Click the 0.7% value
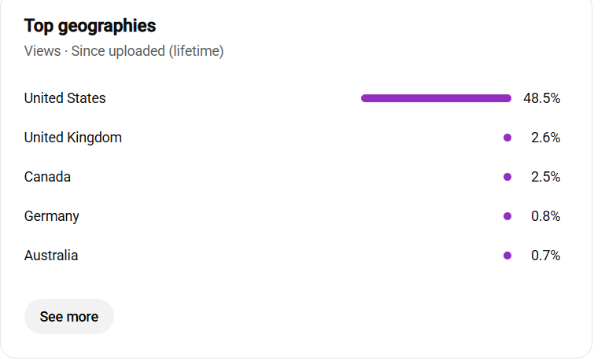Image resolution: width=594 pixels, height=364 pixels. [545, 256]
